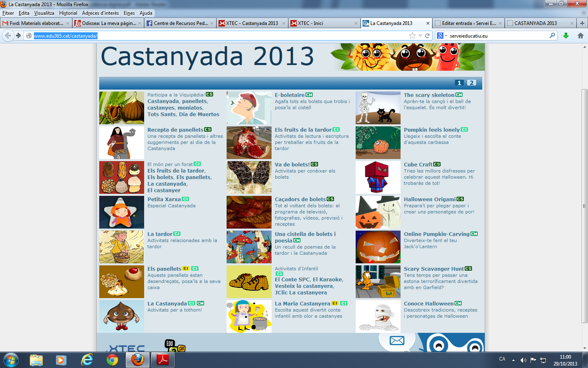Open Adobe Reader from the taskbar

pos(163,360)
